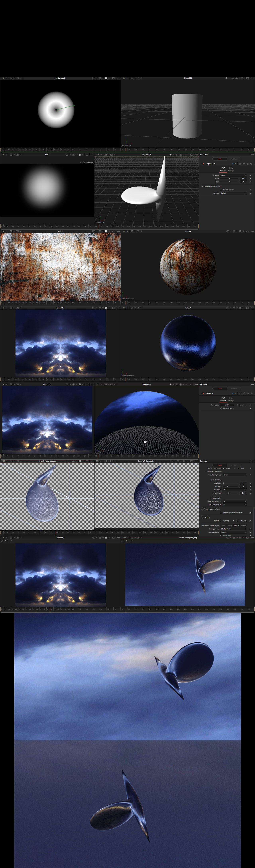Click Scale value field 1.0
Screen dimensions: 255x868
click(243, 179)
